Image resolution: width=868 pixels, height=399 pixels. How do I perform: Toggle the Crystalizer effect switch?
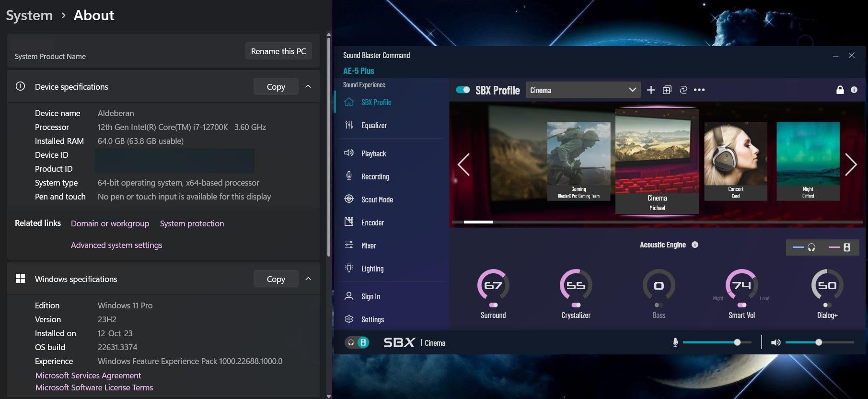click(x=576, y=305)
